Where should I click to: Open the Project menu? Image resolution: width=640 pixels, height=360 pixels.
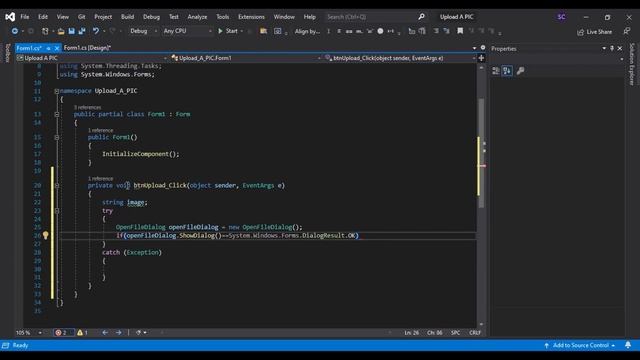103,17
